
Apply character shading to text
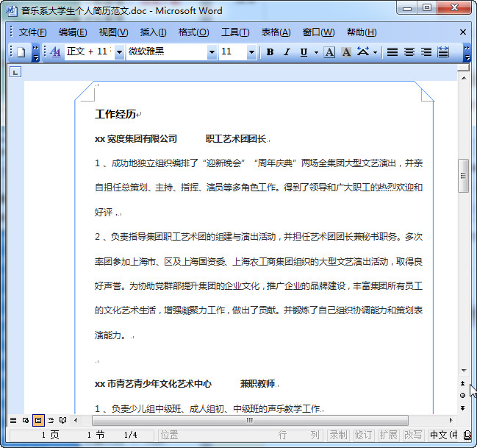tap(346, 52)
